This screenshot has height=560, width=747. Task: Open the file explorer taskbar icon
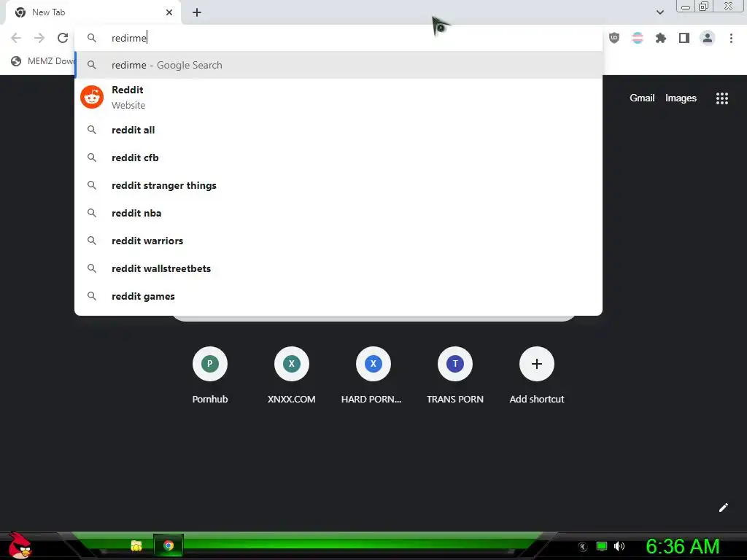pos(136,545)
